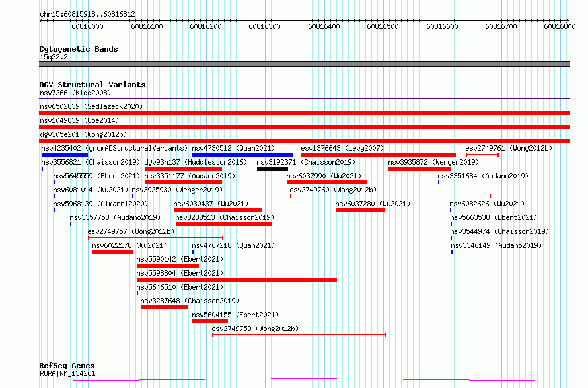This screenshot has width=588, height=388.
Task: Click nsv3556821 (Chaisson2019) label
Action: point(91,162)
